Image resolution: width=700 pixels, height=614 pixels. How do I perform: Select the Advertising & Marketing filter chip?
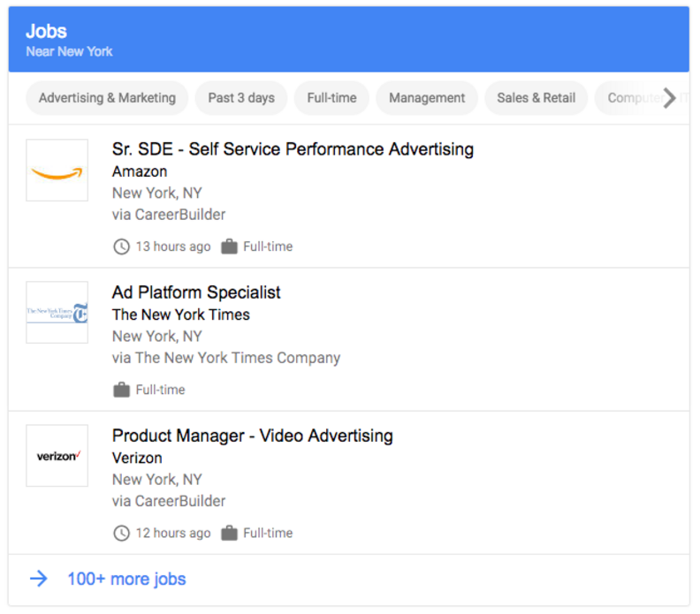click(x=107, y=98)
